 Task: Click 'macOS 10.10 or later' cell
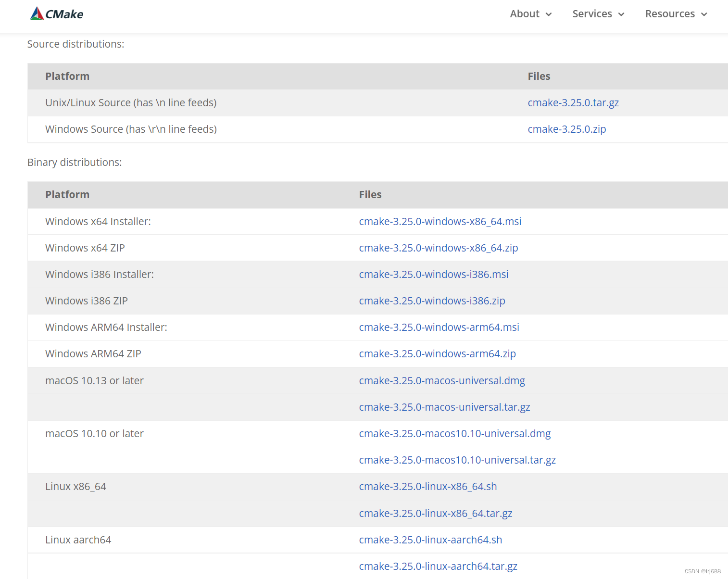point(94,433)
